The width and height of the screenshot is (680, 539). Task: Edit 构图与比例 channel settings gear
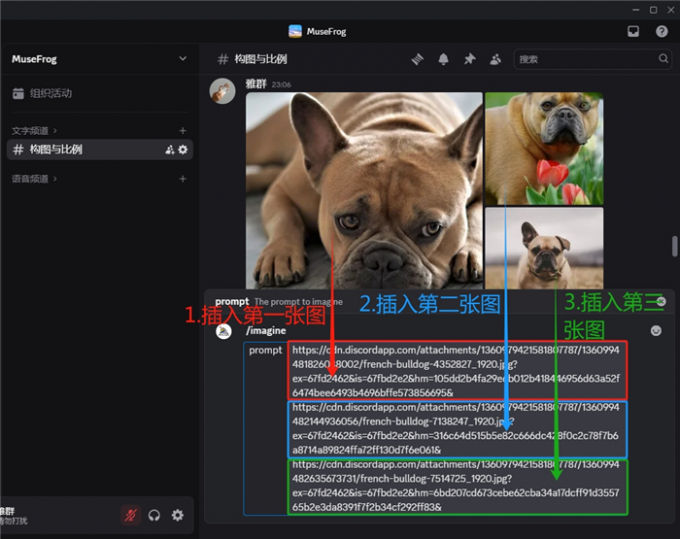pyautogui.click(x=183, y=150)
